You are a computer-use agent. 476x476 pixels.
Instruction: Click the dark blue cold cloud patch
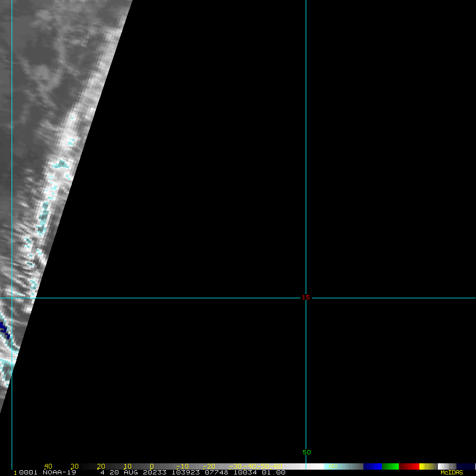(5, 331)
